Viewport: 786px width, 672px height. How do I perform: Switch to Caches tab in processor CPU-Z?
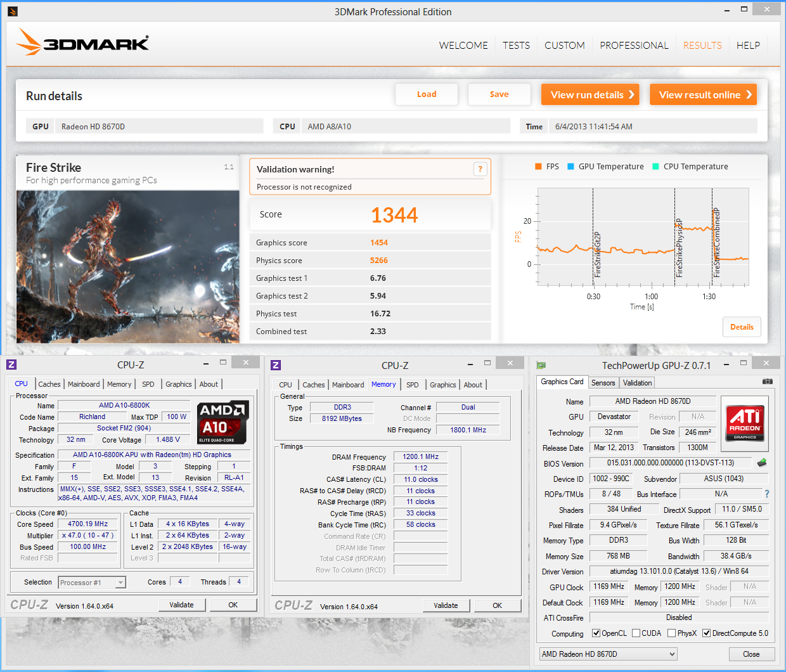click(x=49, y=384)
